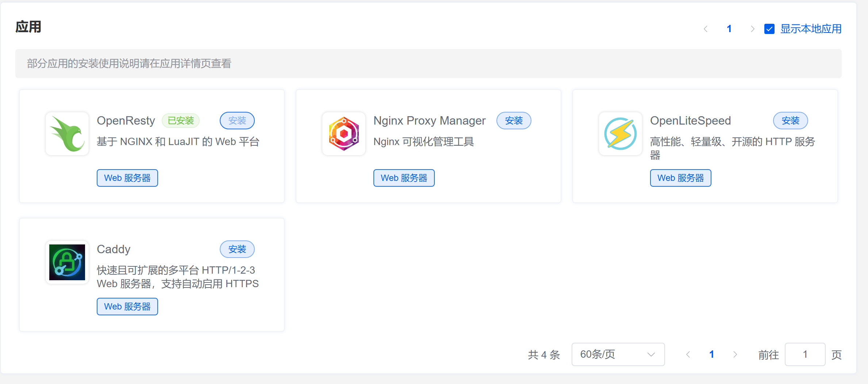The height and width of the screenshot is (384, 868).
Task: Click Web 服务器 tag under OpenLiteSpeed
Action: (680, 178)
